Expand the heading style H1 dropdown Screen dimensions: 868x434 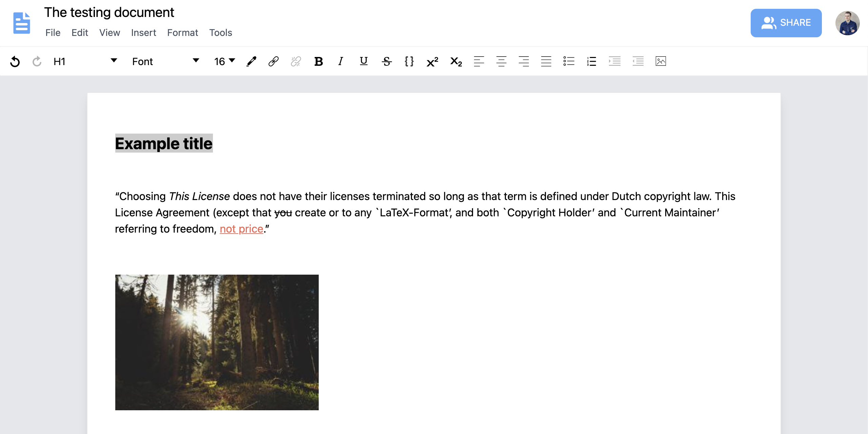(x=114, y=61)
